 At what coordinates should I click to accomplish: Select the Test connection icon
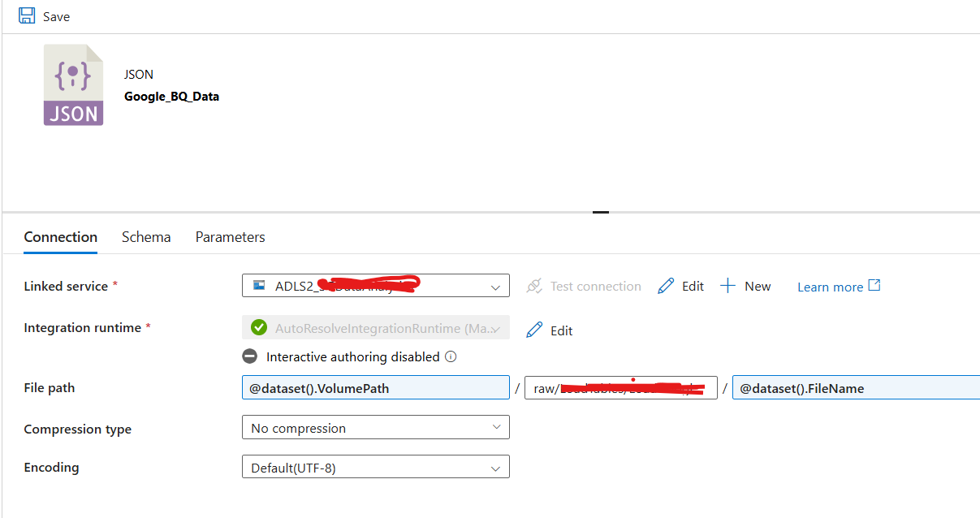[x=534, y=286]
